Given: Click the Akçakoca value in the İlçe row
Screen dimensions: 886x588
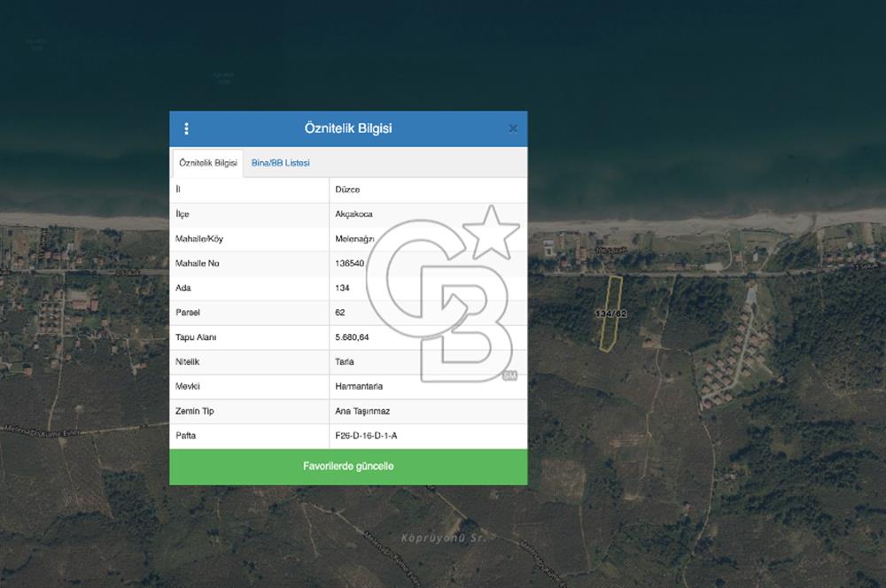Looking at the screenshot, I should [353, 214].
